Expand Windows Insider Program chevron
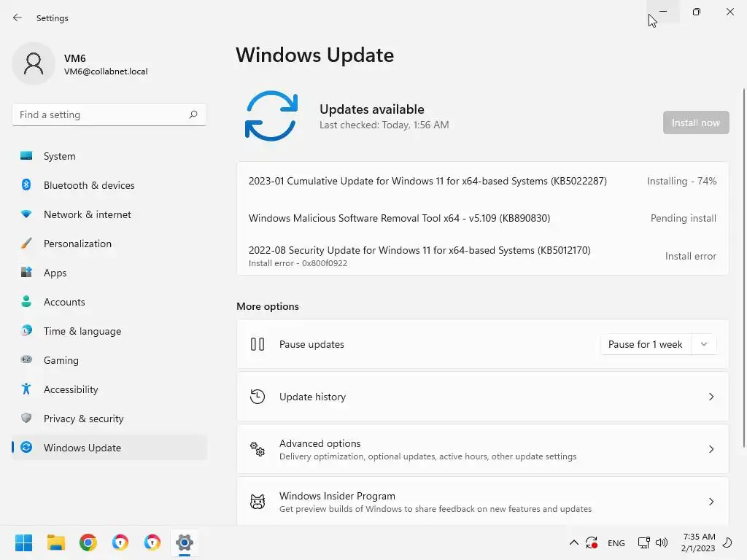Image resolution: width=747 pixels, height=560 pixels. (x=711, y=502)
